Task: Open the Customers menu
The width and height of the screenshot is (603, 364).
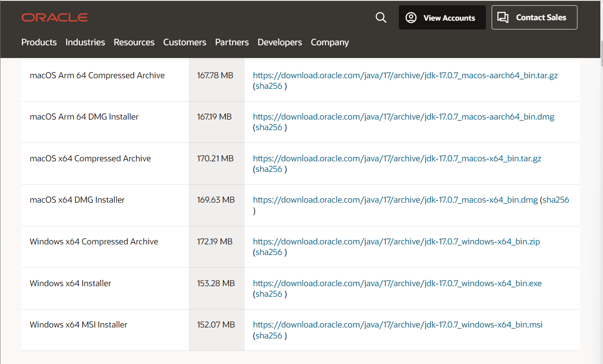Action: 184,42
